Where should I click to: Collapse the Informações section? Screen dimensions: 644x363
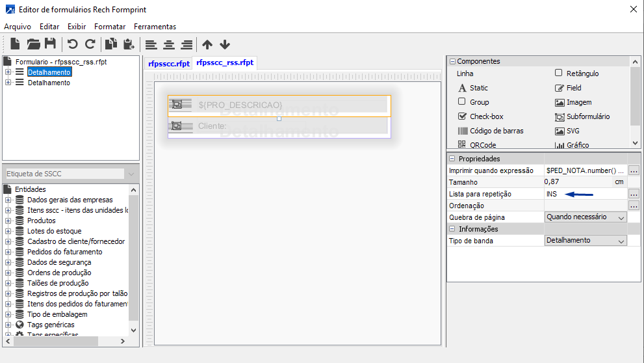[x=452, y=229]
